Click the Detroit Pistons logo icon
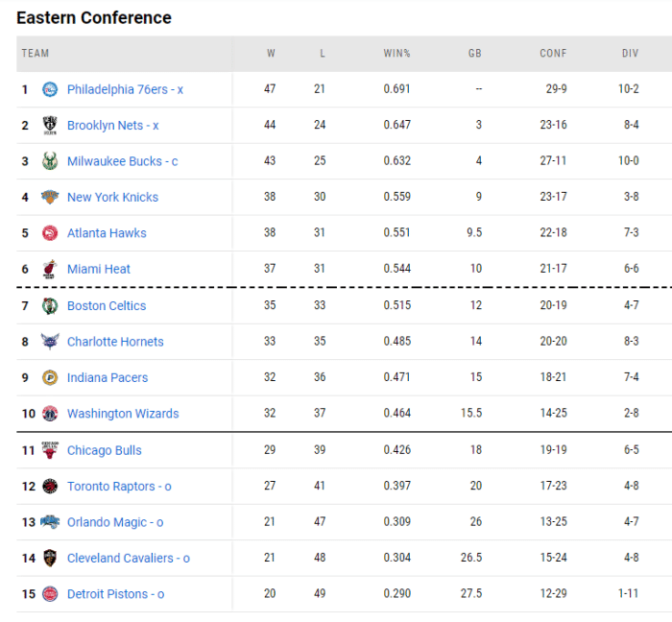 pos(50,594)
